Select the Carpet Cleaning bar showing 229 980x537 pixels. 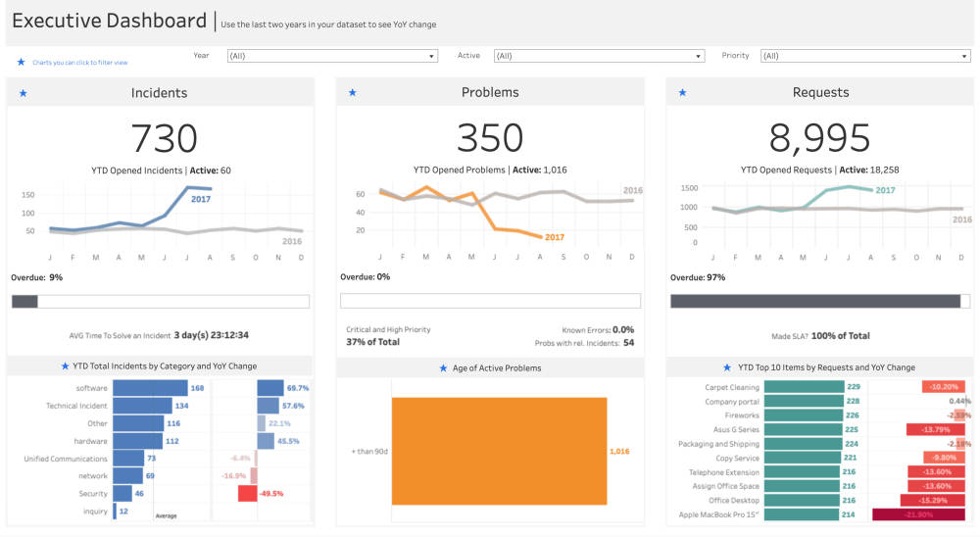[x=805, y=387]
